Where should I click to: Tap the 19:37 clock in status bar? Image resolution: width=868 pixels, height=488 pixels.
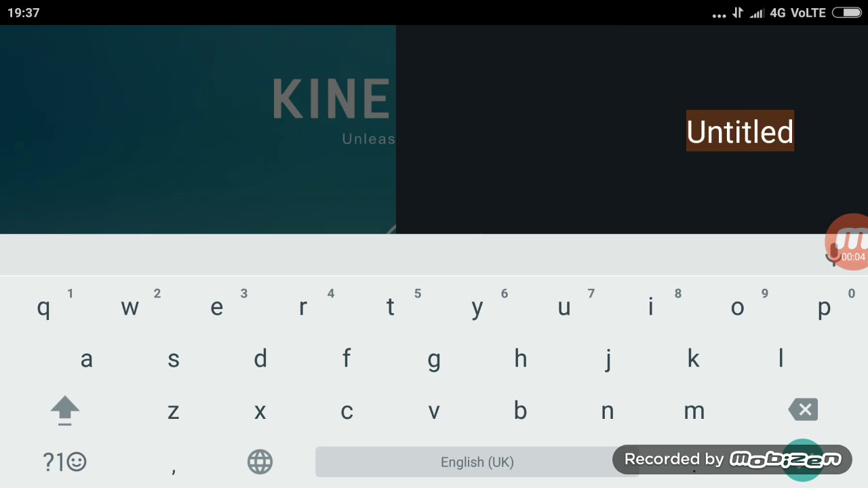pyautogui.click(x=24, y=13)
